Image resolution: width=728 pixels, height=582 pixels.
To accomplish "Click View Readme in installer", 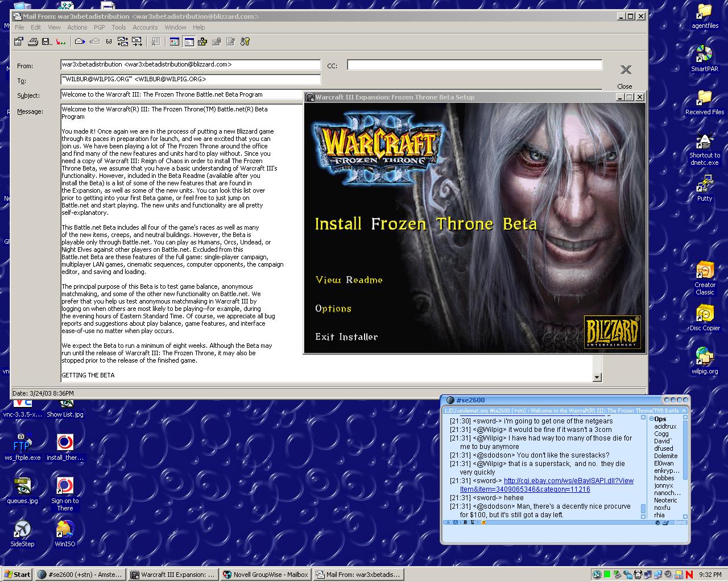I will [349, 280].
